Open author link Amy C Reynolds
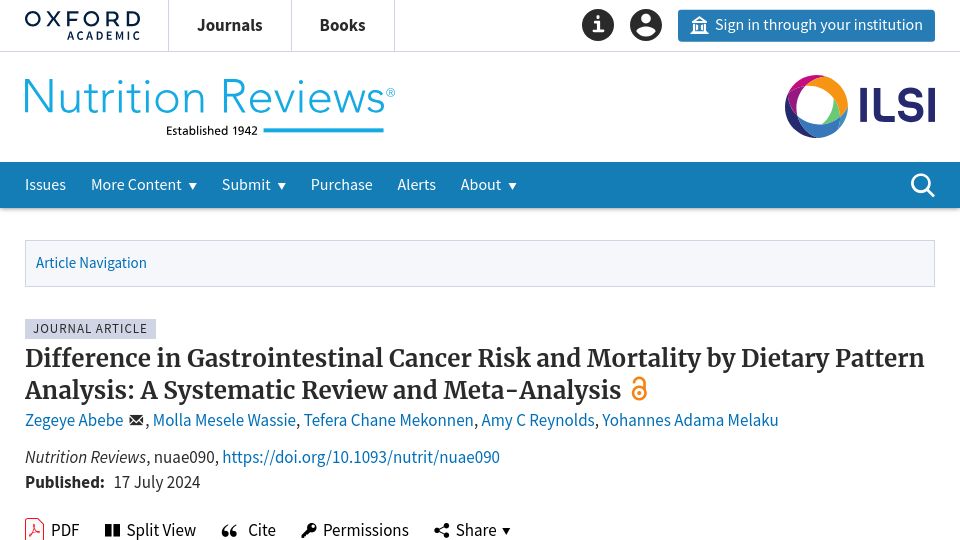 point(538,421)
